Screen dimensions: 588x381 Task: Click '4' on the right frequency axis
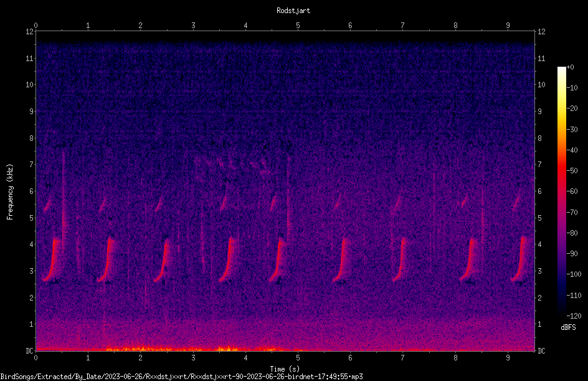click(539, 244)
